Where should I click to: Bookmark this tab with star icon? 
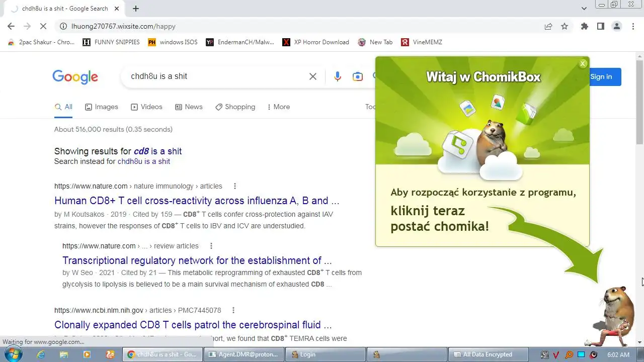[565, 26]
